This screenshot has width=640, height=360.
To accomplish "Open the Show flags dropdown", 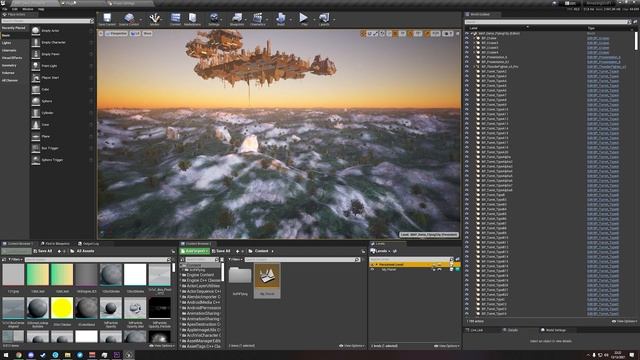I will [x=147, y=33].
